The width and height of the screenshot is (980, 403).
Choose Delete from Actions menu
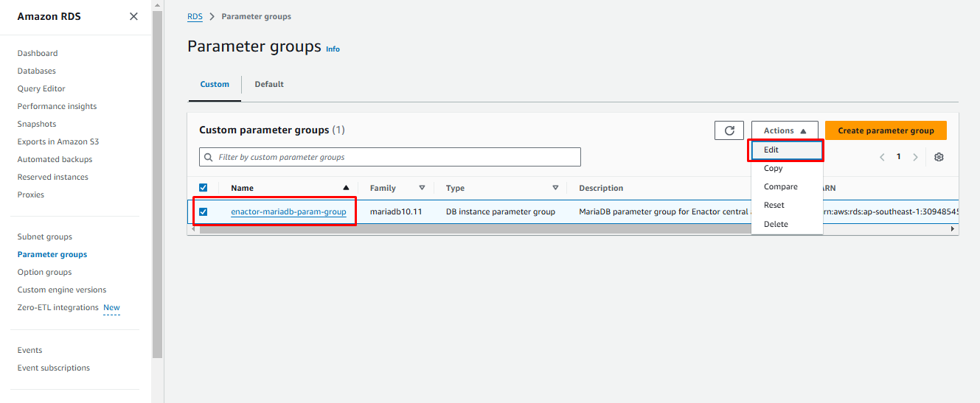click(776, 224)
